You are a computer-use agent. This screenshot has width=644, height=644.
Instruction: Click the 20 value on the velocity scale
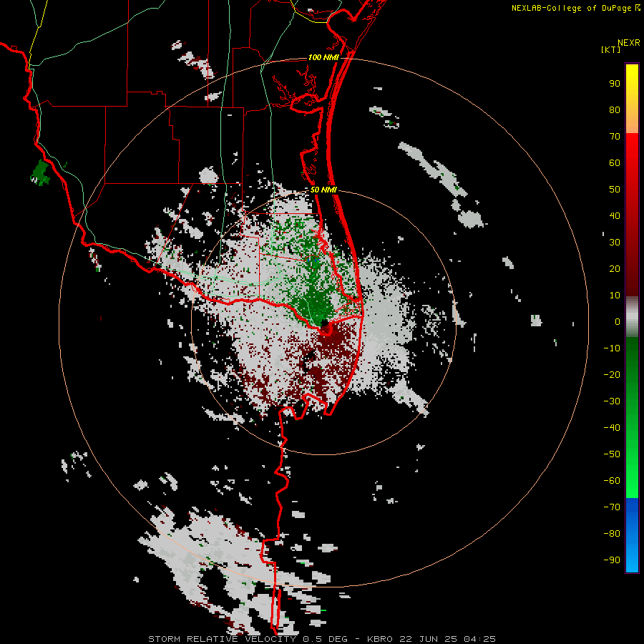(615, 269)
